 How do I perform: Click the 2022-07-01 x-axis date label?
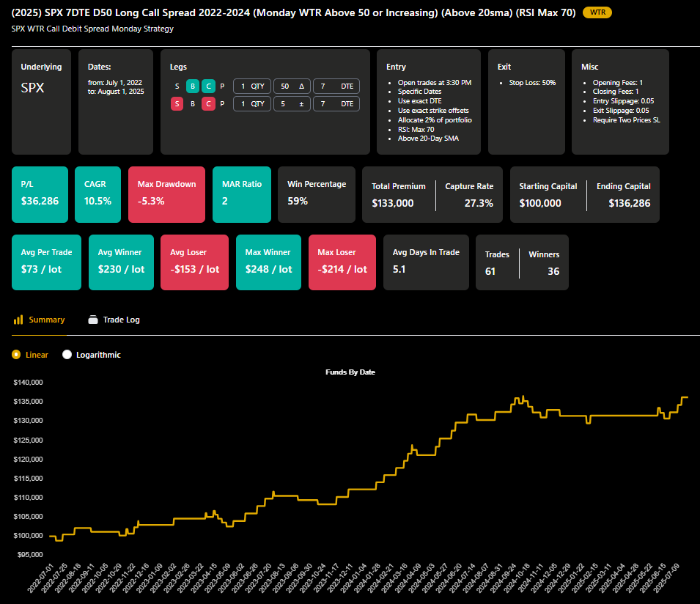40,578
